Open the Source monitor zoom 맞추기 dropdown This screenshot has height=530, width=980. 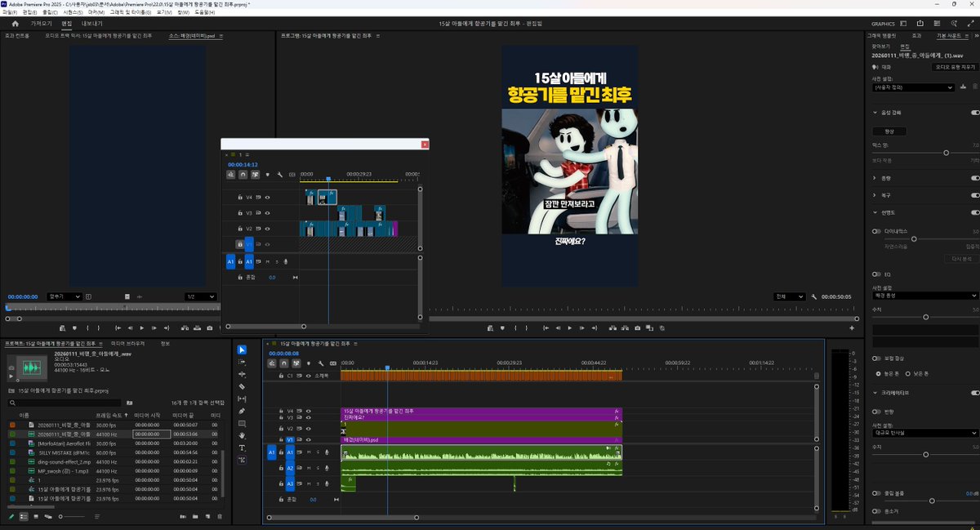[65, 296]
